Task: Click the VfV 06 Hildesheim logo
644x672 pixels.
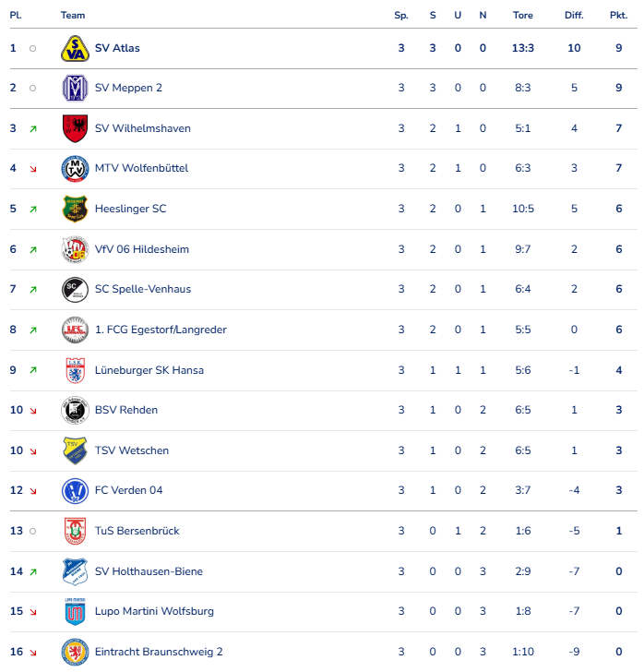Action: (x=75, y=249)
